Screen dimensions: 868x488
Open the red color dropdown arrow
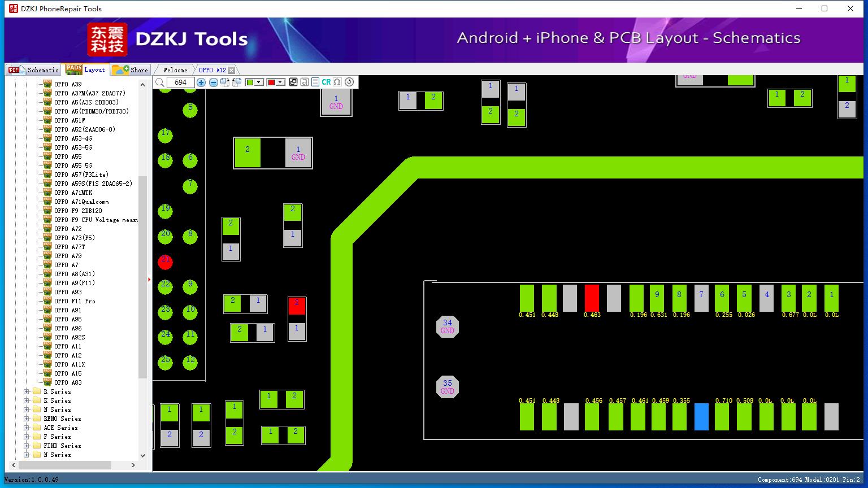tap(280, 82)
